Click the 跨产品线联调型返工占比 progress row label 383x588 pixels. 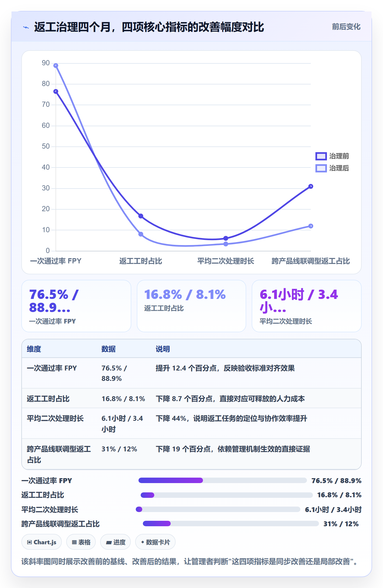pyautogui.click(x=60, y=524)
